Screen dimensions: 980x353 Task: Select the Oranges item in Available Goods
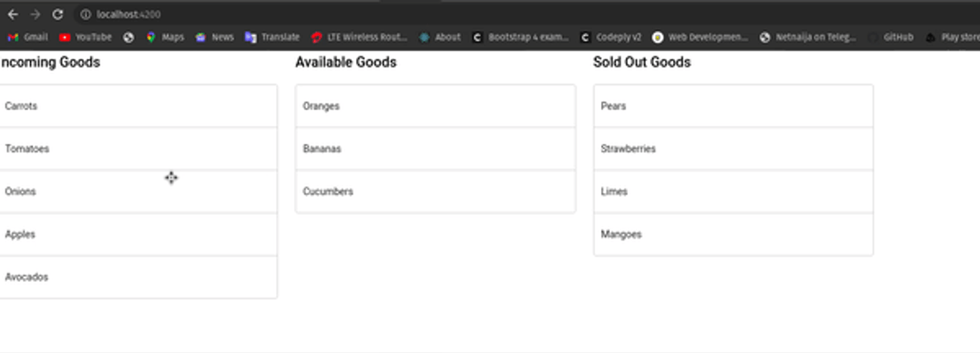point(435,106)
